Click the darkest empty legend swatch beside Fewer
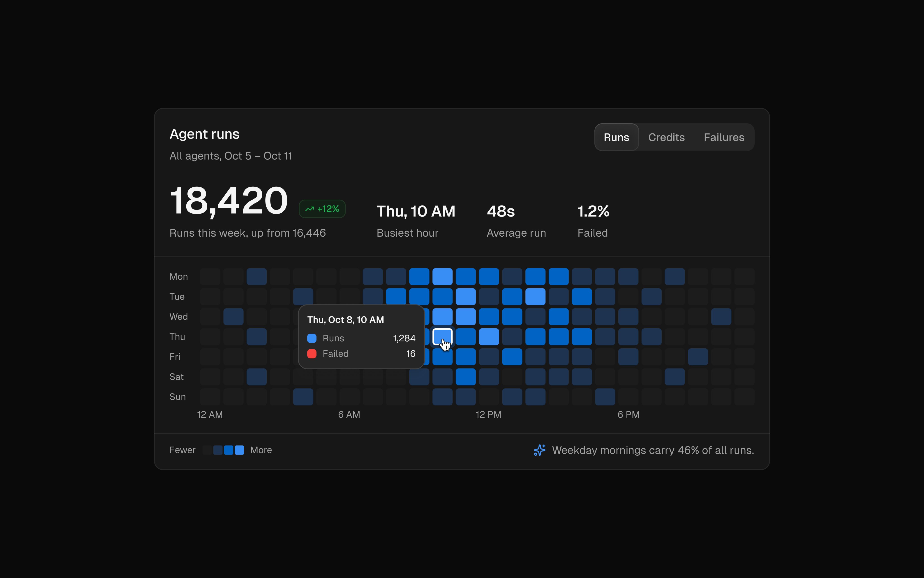 click(x=207, y=450)
